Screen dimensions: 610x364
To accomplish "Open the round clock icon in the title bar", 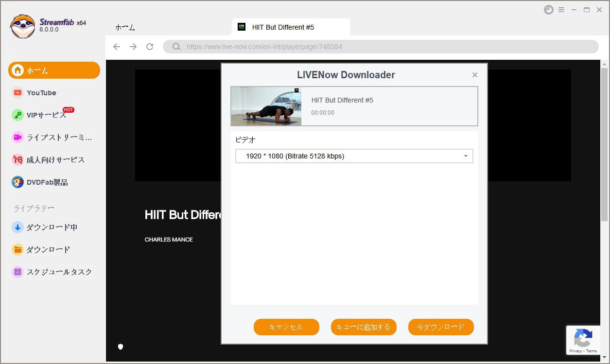I will pos(548,10).
